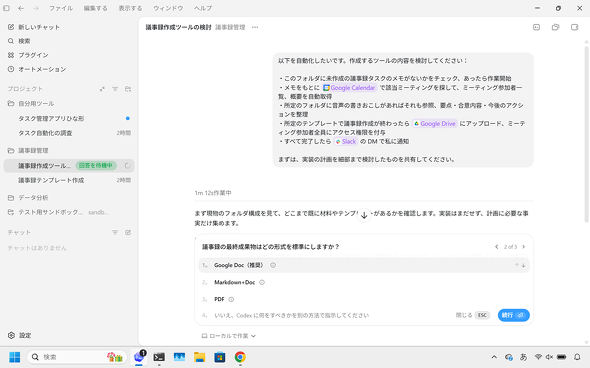Collapse all projects icon beside プロジェクト
This screenshot has width=590, height=368.
pyautogui.click(x=102, y=89)
